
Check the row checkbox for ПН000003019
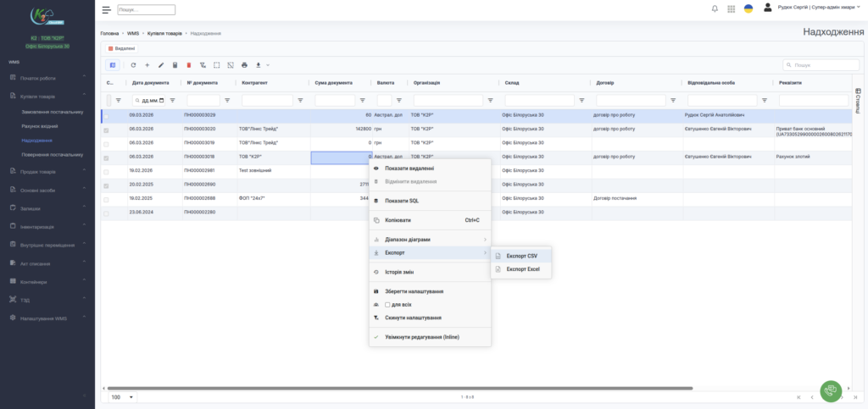[106, 143]
